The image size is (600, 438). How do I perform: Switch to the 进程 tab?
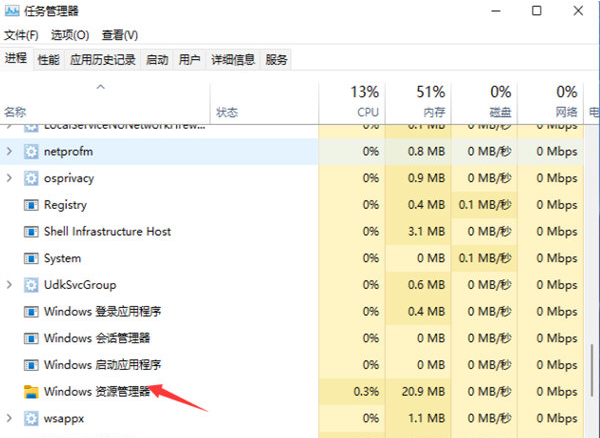click(16, 59)
